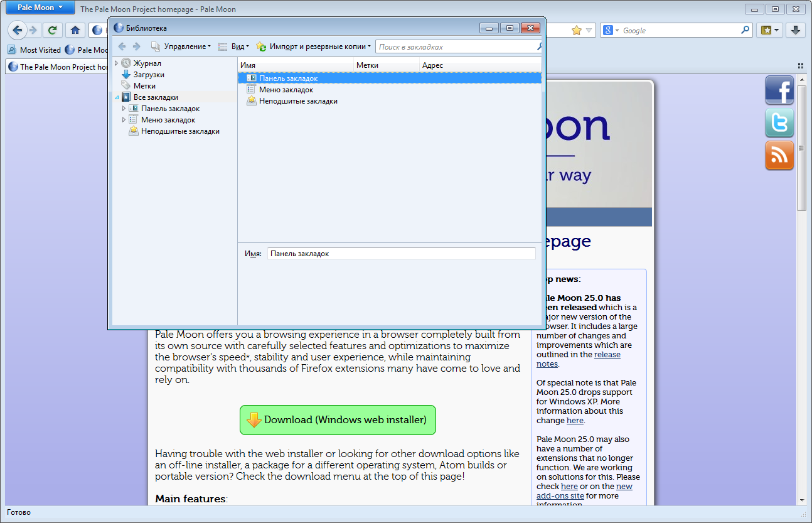
Task: Open the Facebook icon link
Action: coord(779,90)
